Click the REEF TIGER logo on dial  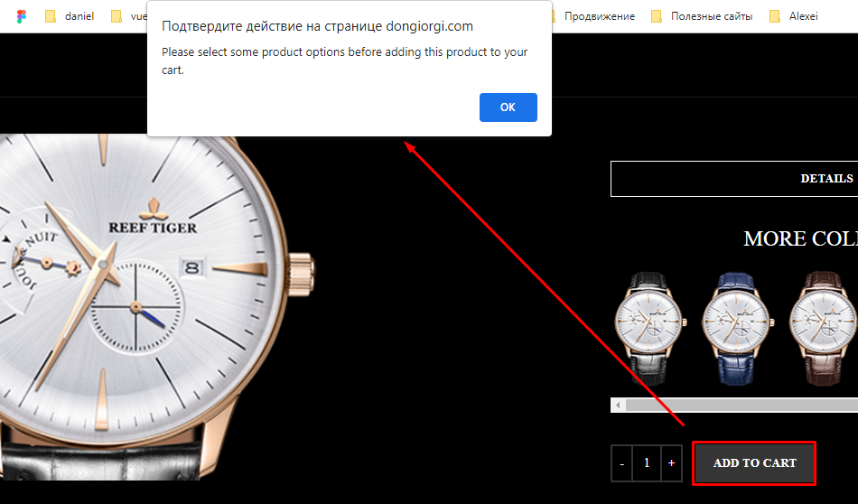point(153,218)
